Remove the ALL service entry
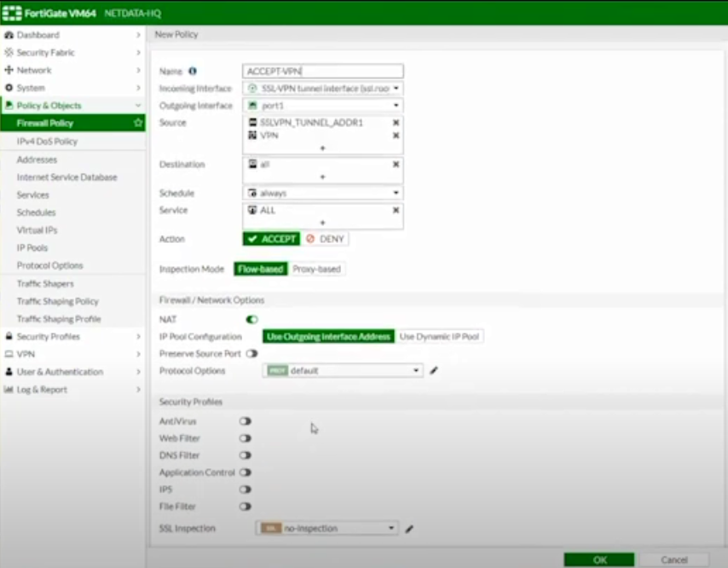This screenshot has height=568, width=728. tap(396, 211)
